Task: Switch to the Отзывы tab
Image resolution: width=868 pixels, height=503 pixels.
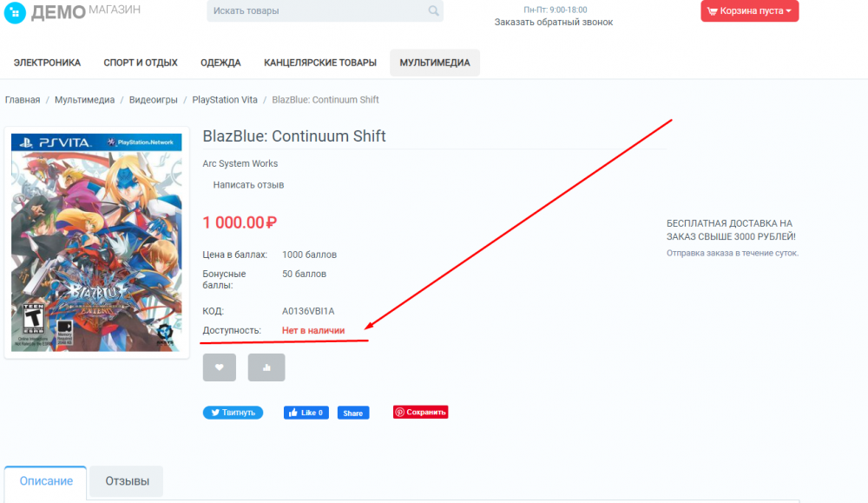Action: tap(127, 481)
